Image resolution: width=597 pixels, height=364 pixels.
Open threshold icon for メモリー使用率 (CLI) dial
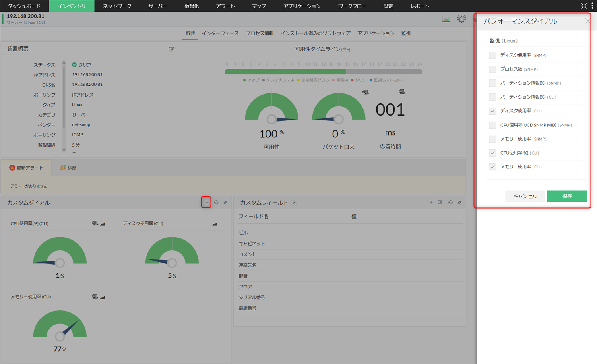point(95,297)
